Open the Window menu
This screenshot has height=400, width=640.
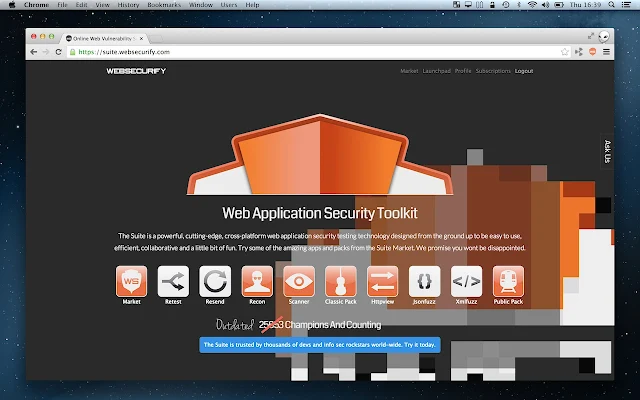[201, 5]
